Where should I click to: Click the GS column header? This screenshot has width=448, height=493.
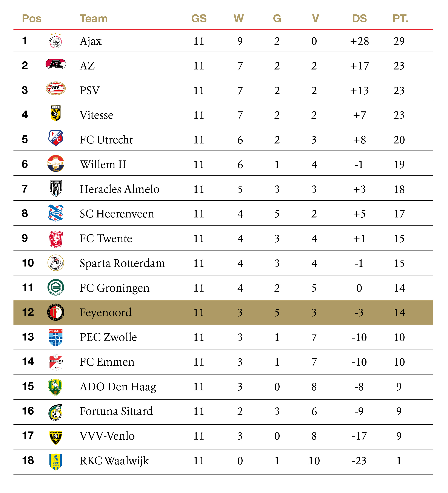pyautogui.click(x=199, y=18)
